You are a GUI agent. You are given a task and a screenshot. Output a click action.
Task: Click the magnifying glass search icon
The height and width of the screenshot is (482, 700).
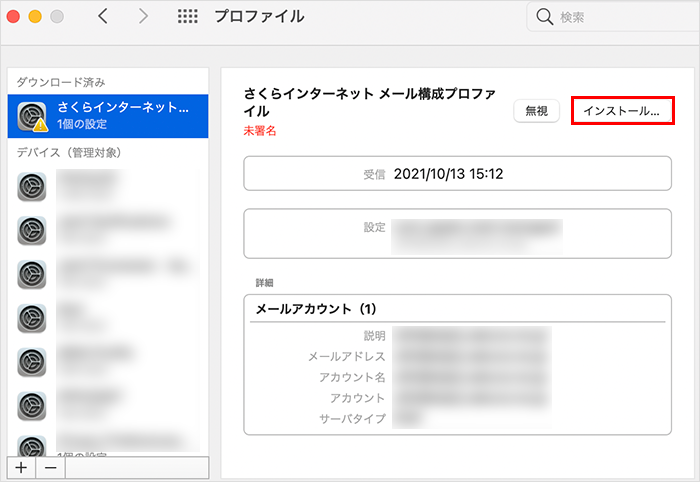pyautogui.click(x=545, y=17)
